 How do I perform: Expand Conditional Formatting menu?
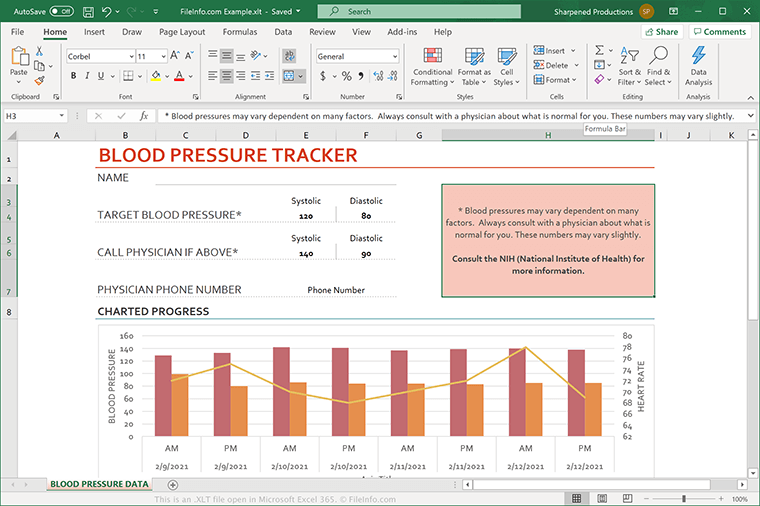[432, 67]
